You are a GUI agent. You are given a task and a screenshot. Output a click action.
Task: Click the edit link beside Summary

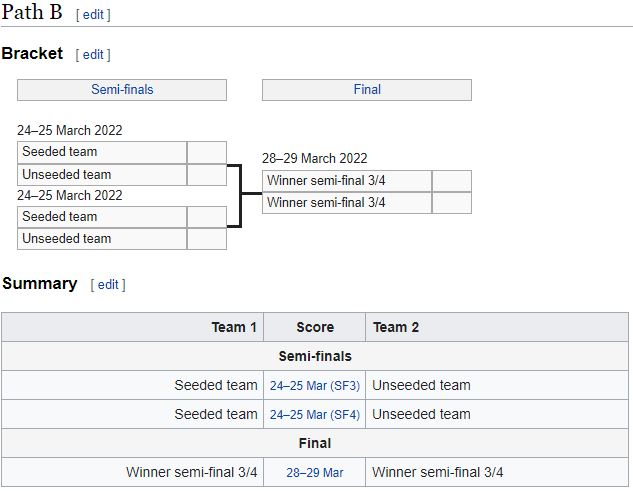(x=108, y=285)
